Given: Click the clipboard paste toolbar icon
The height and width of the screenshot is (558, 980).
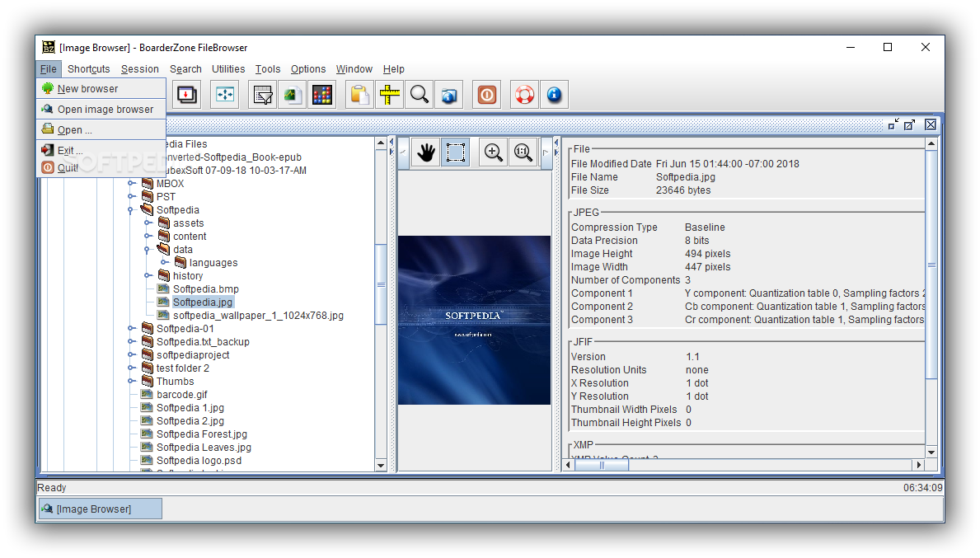Looking at the screenshot, I should pyautogui.click(x=359, y=95).
